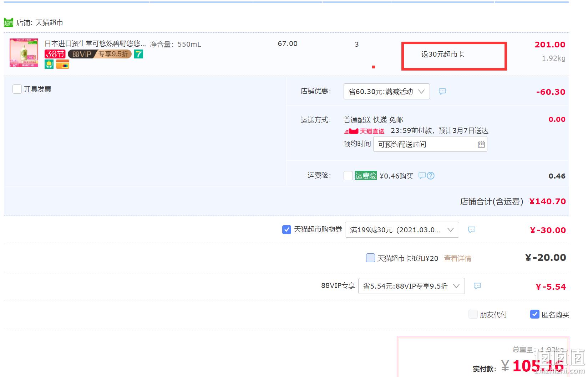Click the comment icon beside 运费险 price
Screen dimensions: 588x377
[422, 176]
